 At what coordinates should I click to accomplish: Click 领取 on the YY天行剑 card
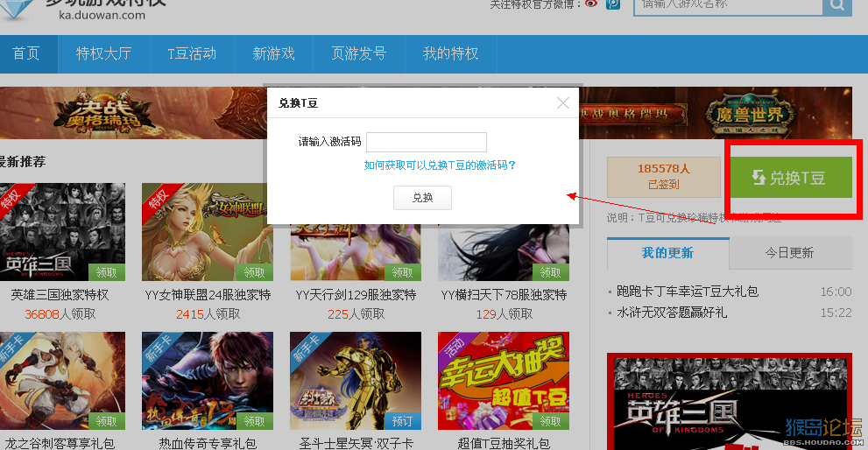coord(402,272)
